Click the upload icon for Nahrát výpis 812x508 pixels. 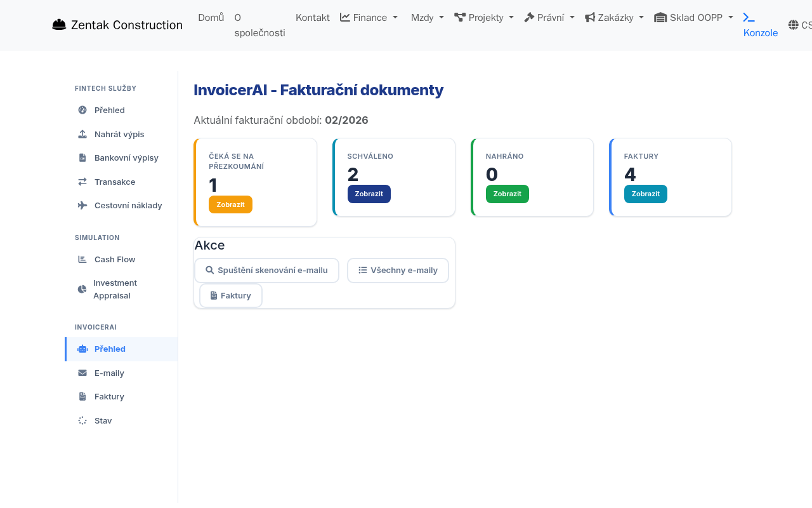pos(82,134)
